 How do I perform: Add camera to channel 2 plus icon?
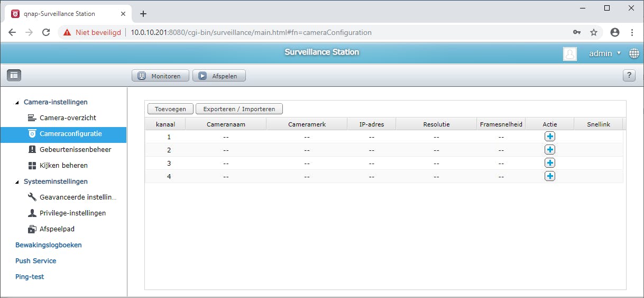tap(550, 150)
